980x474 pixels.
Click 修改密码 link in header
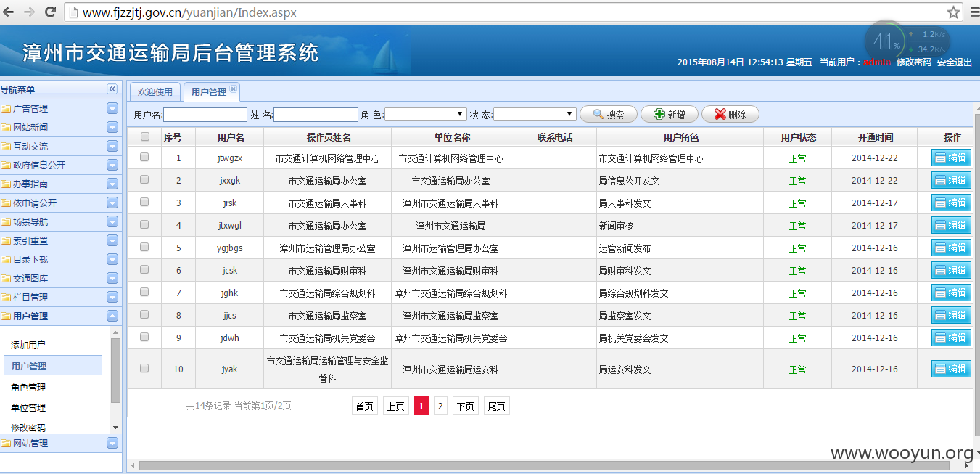point(914,62)
